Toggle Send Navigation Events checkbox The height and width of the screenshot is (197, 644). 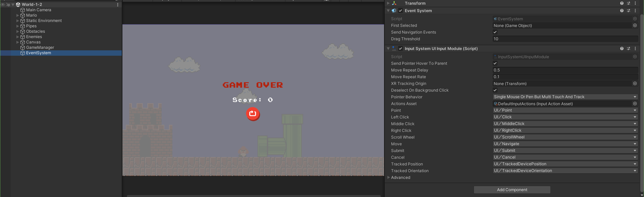coord(495,32)
